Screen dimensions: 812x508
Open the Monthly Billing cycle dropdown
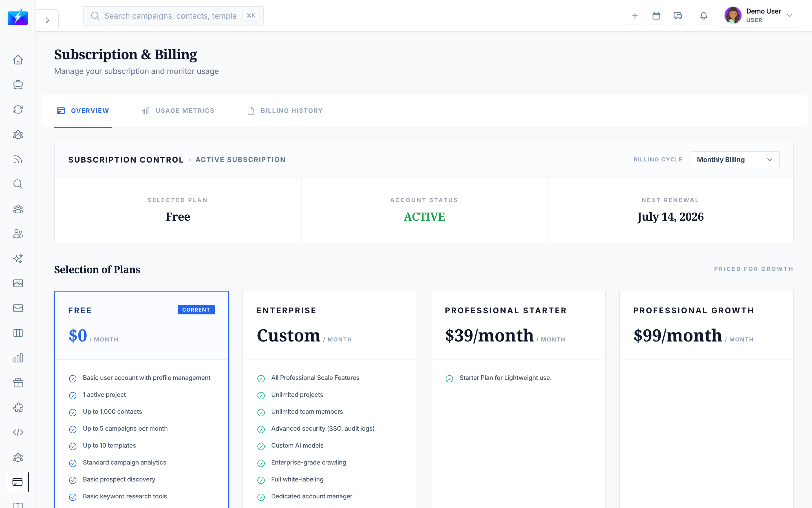pos(734,159)
